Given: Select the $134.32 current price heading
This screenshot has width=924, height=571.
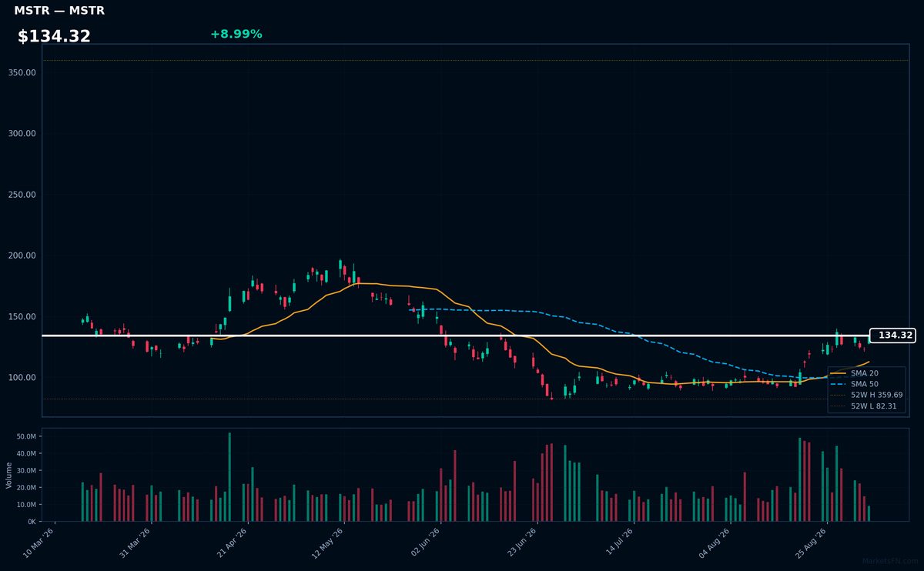Looking at the screenshot, I should [x=54, y=36].
